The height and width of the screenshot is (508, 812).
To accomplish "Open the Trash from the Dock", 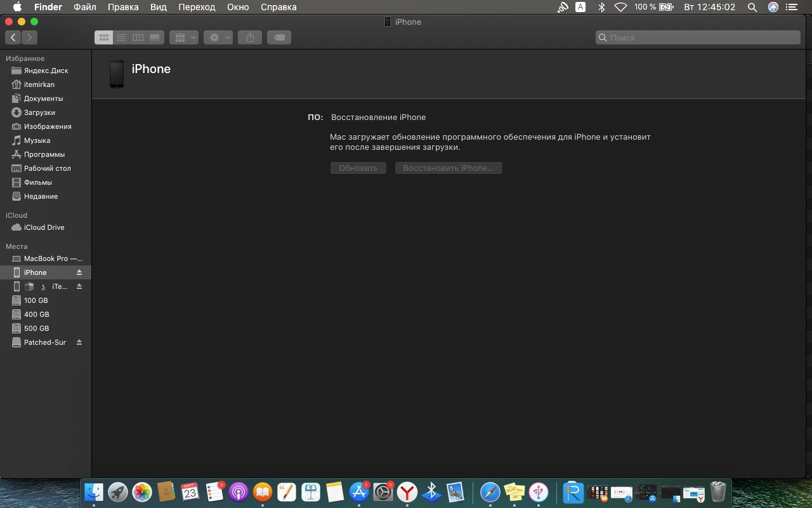I will [x=717, y=491].
